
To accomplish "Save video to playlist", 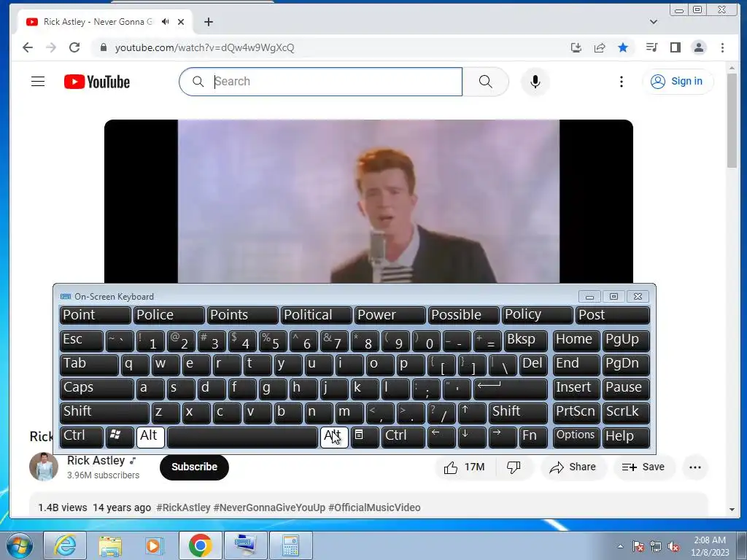I will pos(643,467).
